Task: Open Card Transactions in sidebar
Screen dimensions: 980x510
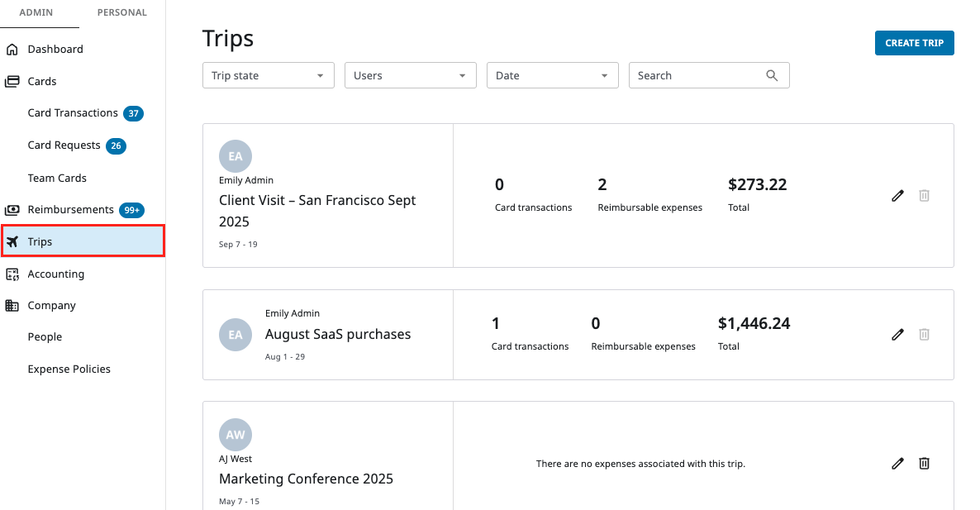Action: (x=73, y=113)
